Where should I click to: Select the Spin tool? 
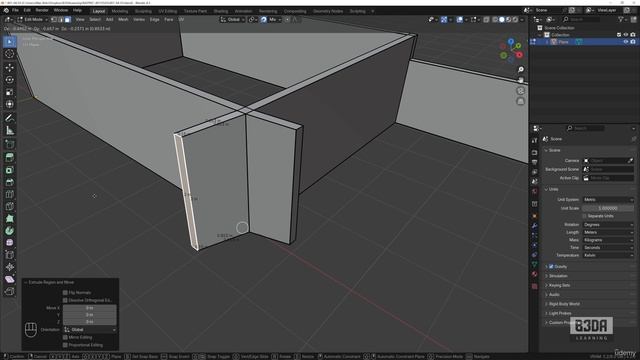(x=9, y=231)
